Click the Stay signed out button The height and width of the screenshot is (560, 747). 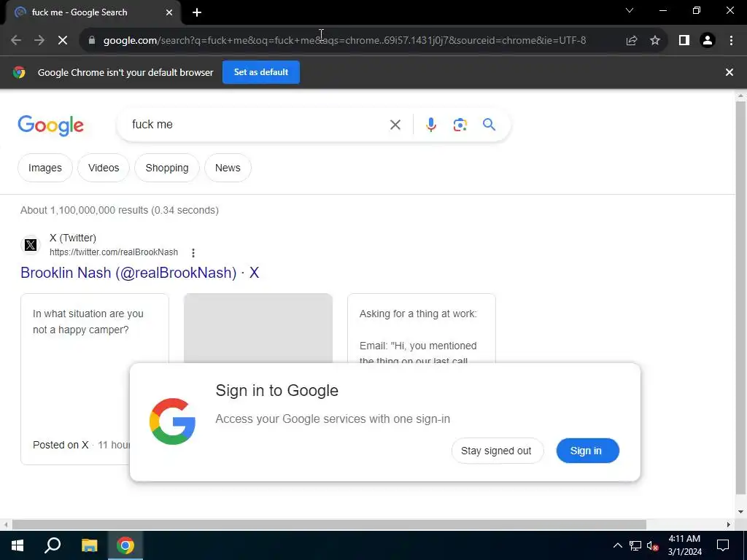click(x=497, y=451)
